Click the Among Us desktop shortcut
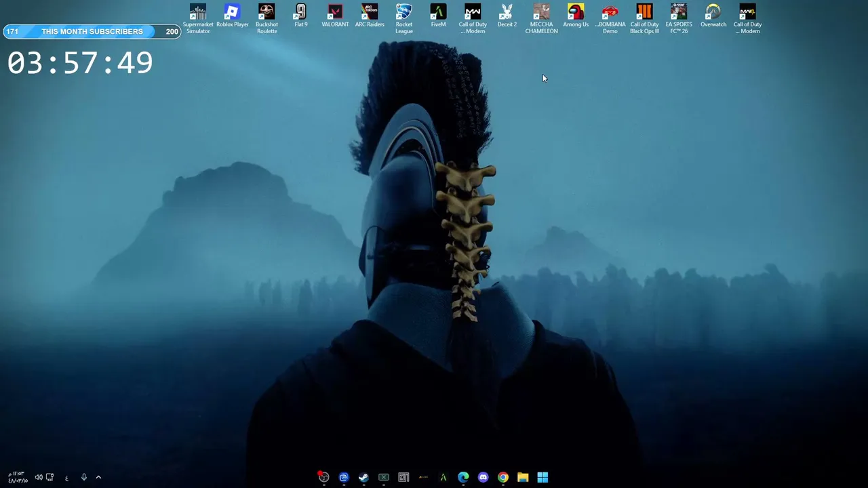 (x=576, y=16)
